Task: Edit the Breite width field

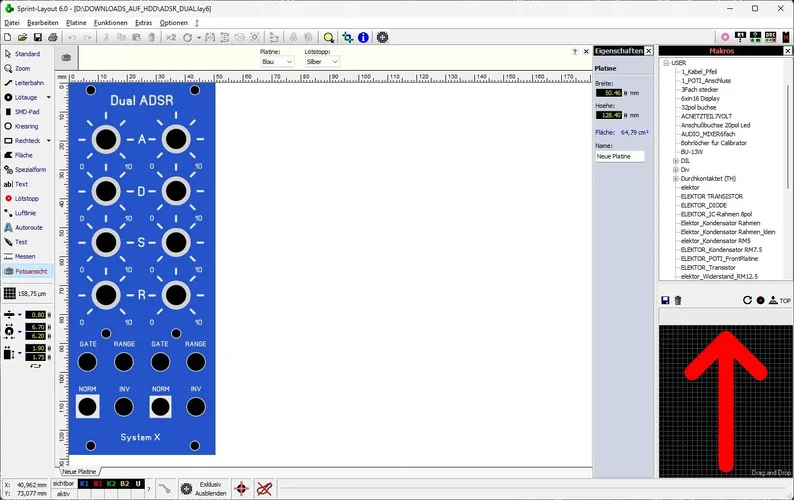Action: [609, 93]
